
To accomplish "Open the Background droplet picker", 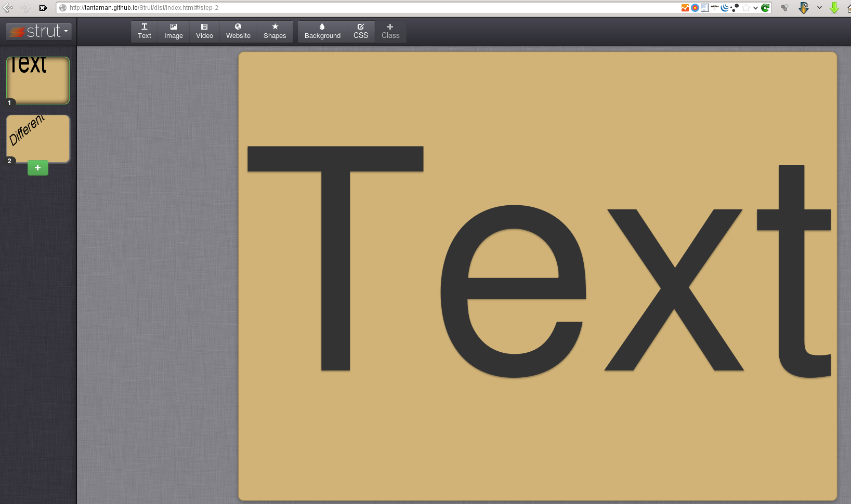I will pos(322,31).
